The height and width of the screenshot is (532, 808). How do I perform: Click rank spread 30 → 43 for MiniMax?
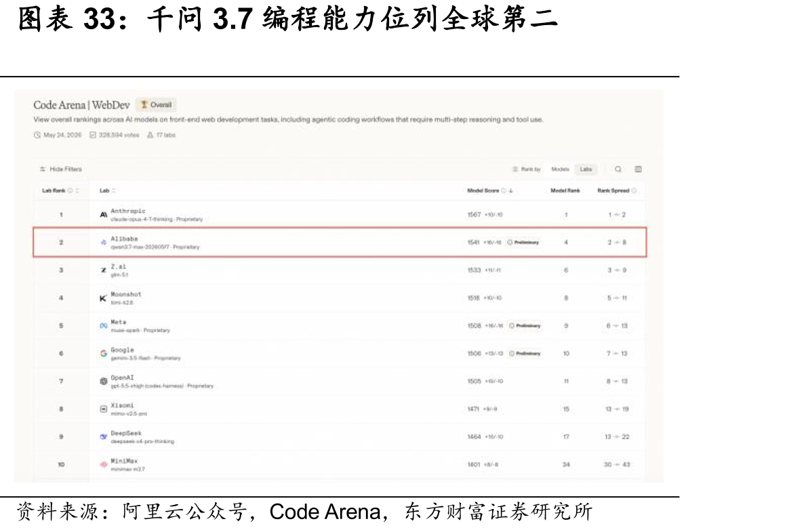[x=617, y=464]
